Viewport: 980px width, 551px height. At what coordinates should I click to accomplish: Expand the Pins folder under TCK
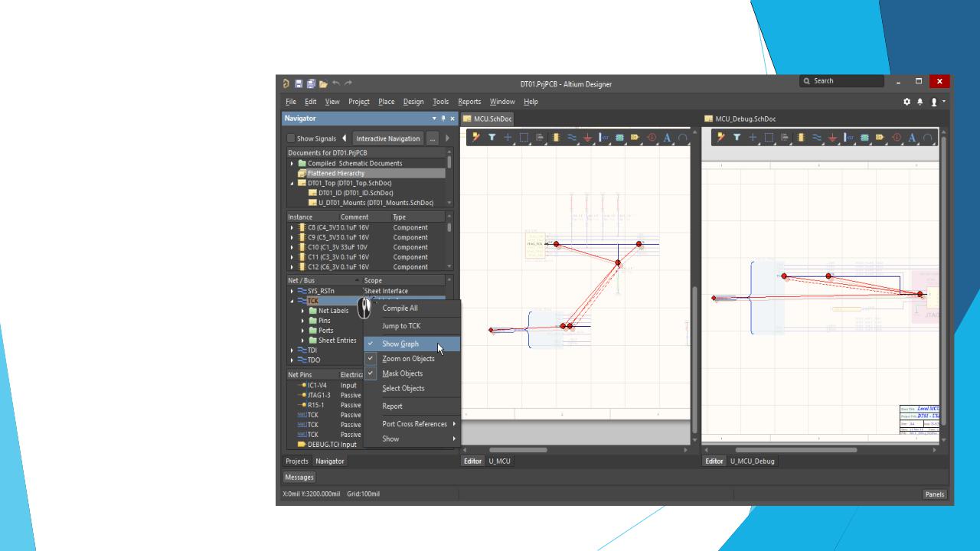coord(302,321)
